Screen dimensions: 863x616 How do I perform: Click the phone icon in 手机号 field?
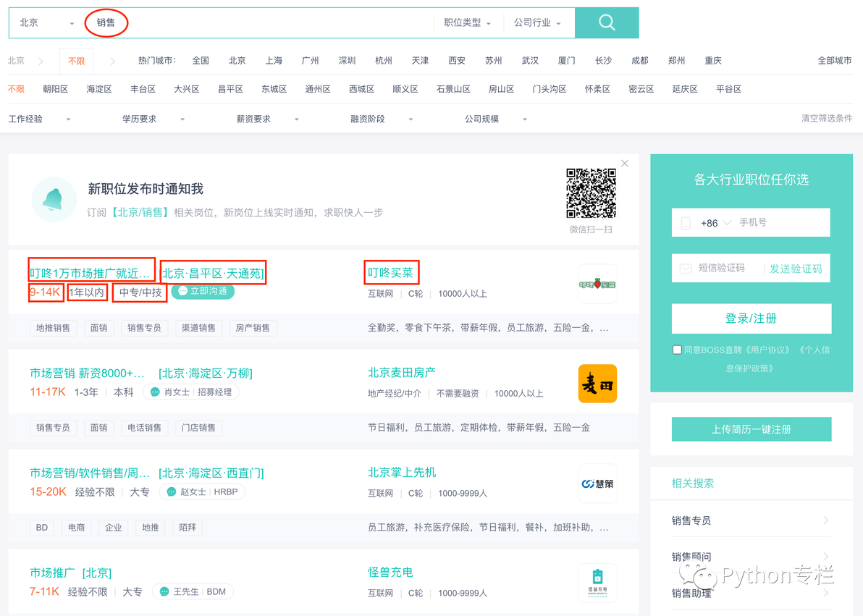[686, 223]
